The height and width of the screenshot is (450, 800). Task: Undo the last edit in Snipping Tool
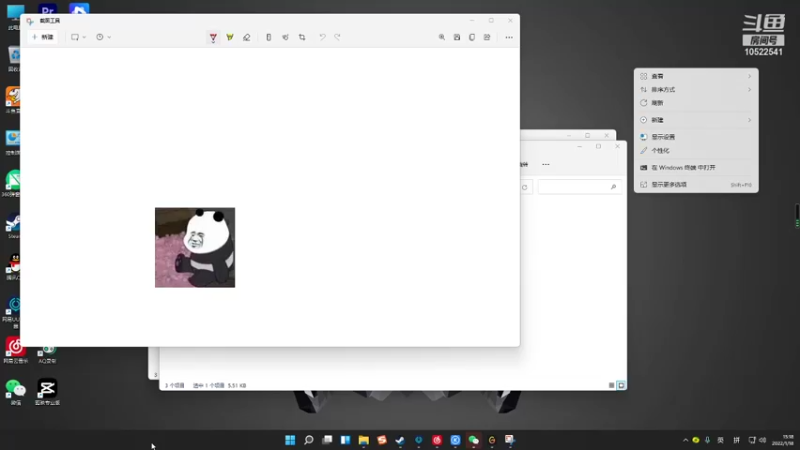tap(322, 37)
